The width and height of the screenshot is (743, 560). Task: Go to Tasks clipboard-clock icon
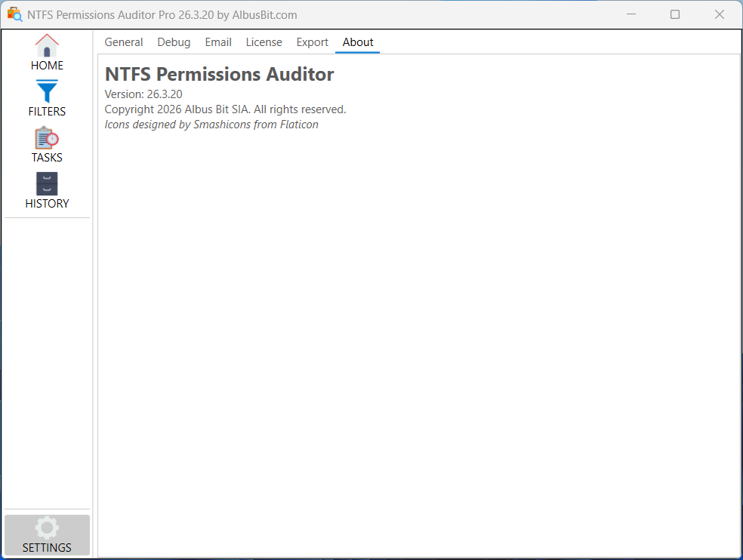47,138
